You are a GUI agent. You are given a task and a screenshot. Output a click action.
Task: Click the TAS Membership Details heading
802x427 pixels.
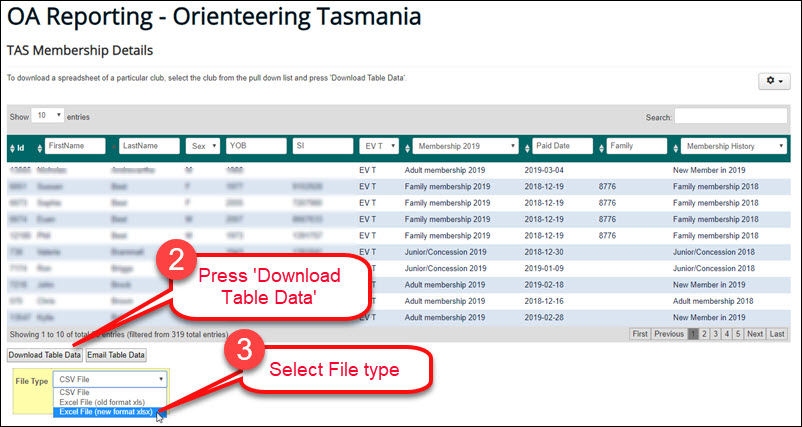(80, 51)
